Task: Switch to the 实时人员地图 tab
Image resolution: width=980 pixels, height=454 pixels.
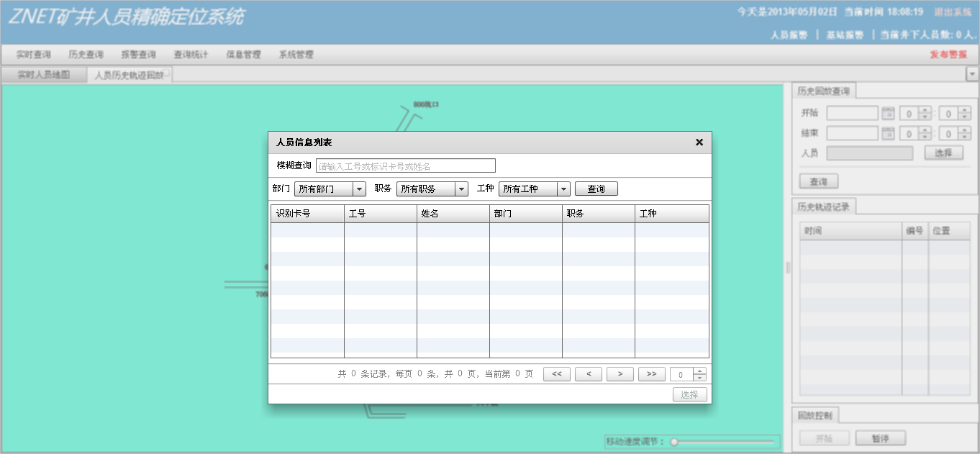Action: (44, 75)
